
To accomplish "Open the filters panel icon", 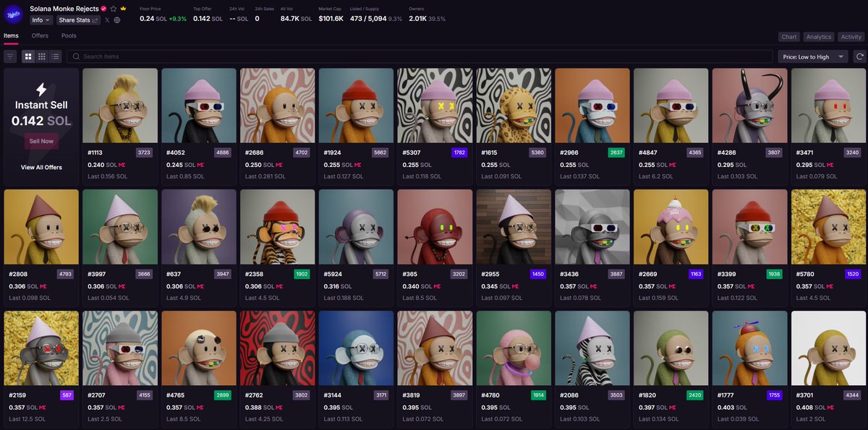I will pos(10,56).
